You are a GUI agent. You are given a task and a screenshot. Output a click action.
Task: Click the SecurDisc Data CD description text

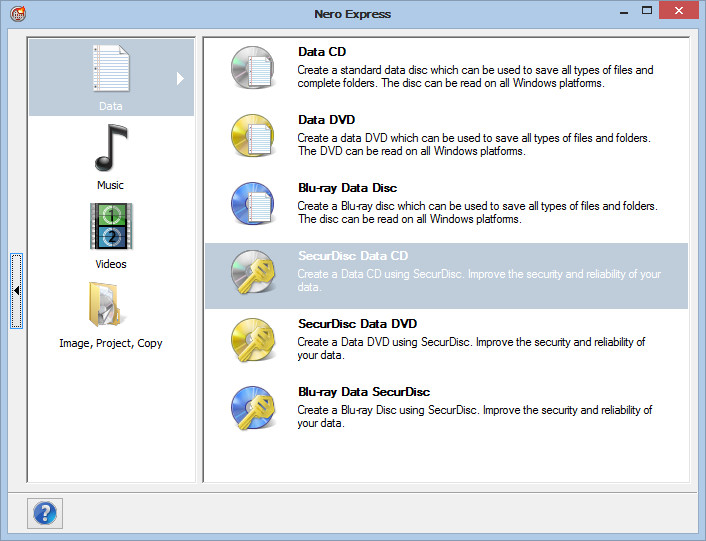479,280
